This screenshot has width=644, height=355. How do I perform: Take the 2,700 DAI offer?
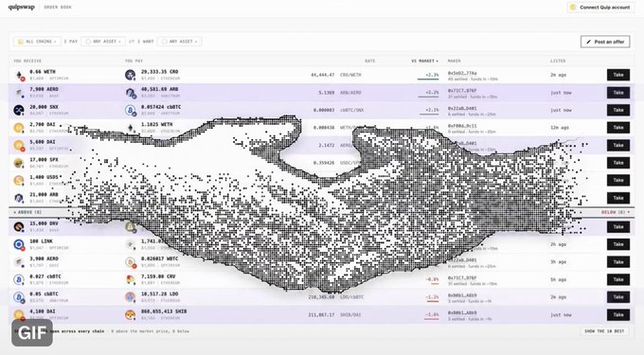coord(618,128)
